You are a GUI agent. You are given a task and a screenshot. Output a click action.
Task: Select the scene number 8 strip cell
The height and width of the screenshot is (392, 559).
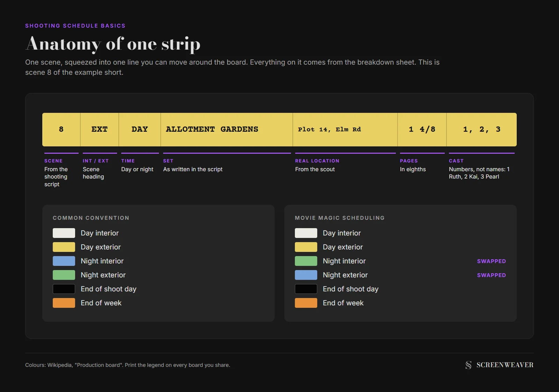tap(61, 130)
